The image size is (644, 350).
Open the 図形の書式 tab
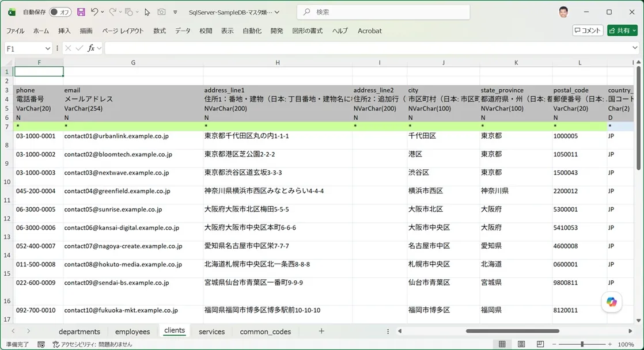coord(307,31)
